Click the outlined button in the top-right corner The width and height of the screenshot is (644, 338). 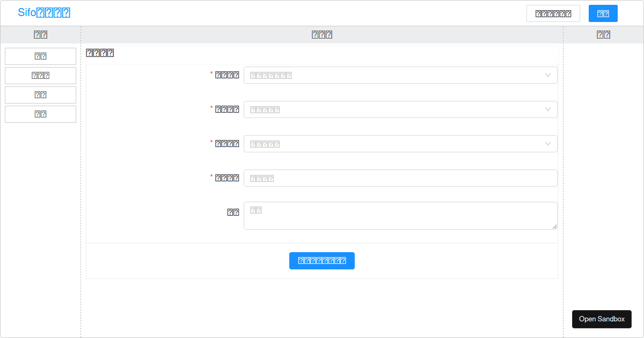pyautogui.click(x=553, y=13)
